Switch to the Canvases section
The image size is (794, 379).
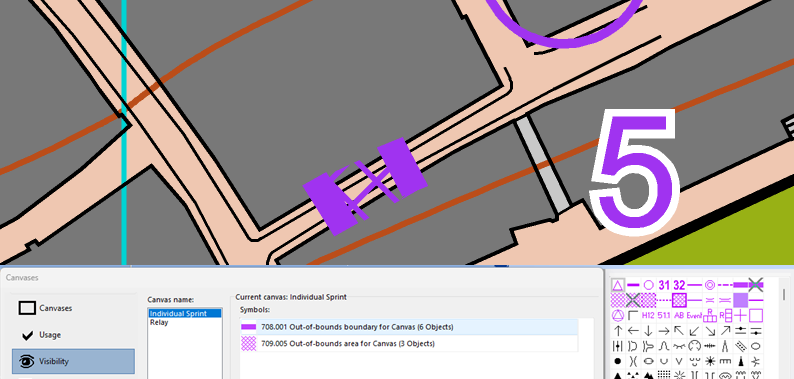73,308
